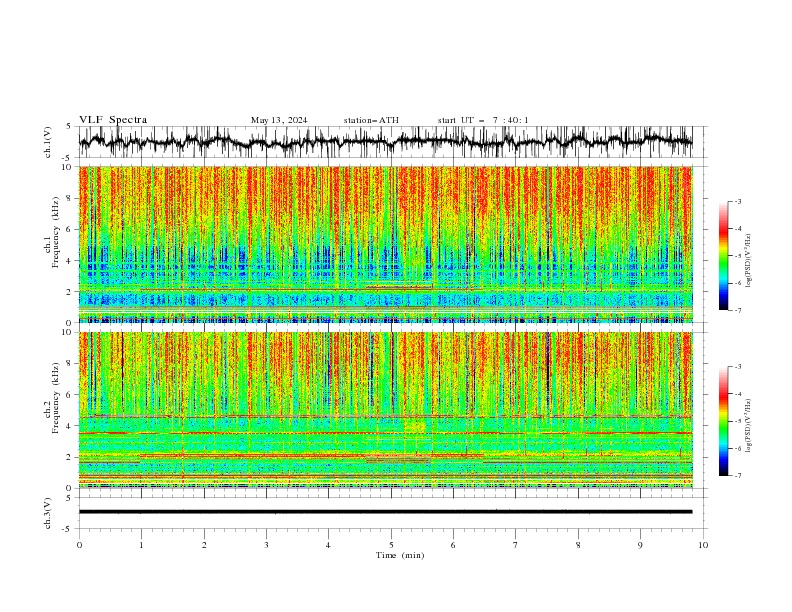Image resolution: width=792 pixels, height=612 pixels.
Task: Click the 'ch.1(V)' waveform axis label
Action: click(48, 142)
